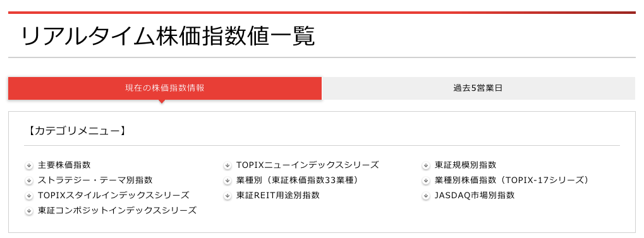Click the arrow icon beside 東証コンポジットインデックスシリーズ

[x=28, y=211]
